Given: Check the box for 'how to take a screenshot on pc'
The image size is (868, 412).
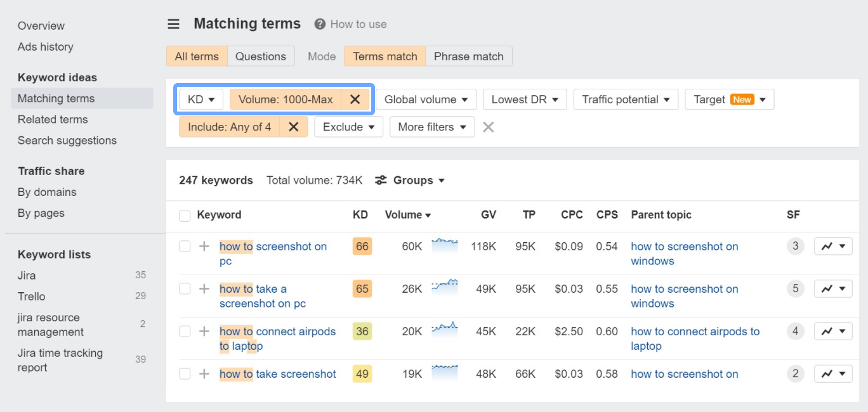Looking at the screenshot, I should tap(185, 289).
